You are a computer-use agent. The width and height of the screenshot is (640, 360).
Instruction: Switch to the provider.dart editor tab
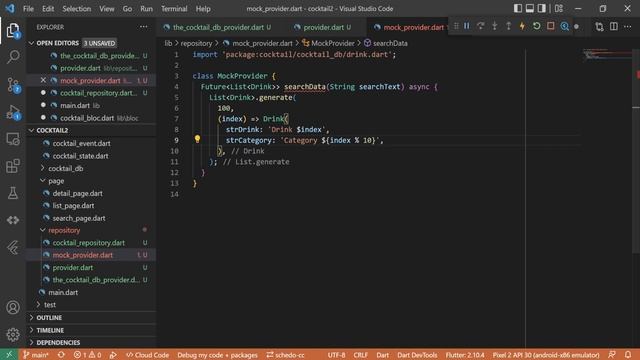[323, 27]
